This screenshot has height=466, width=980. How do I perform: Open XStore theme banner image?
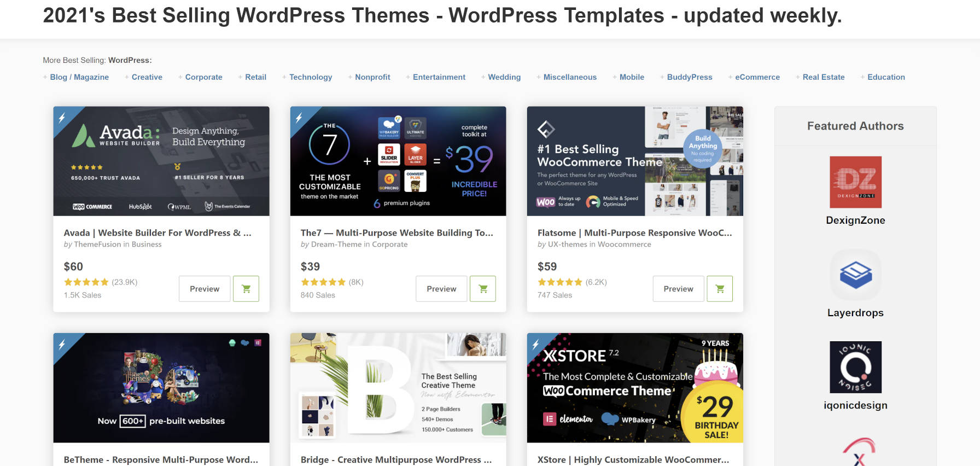635,388
